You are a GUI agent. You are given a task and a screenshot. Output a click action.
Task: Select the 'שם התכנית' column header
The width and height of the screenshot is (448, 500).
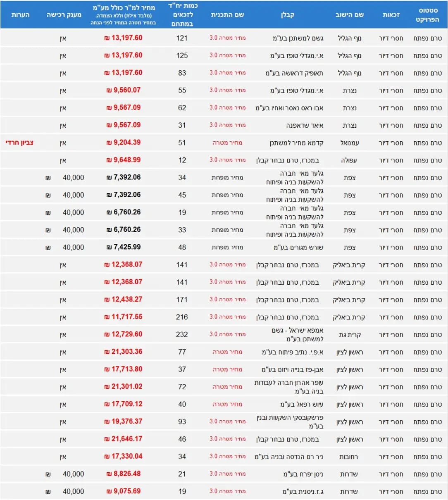pos(227,15)
